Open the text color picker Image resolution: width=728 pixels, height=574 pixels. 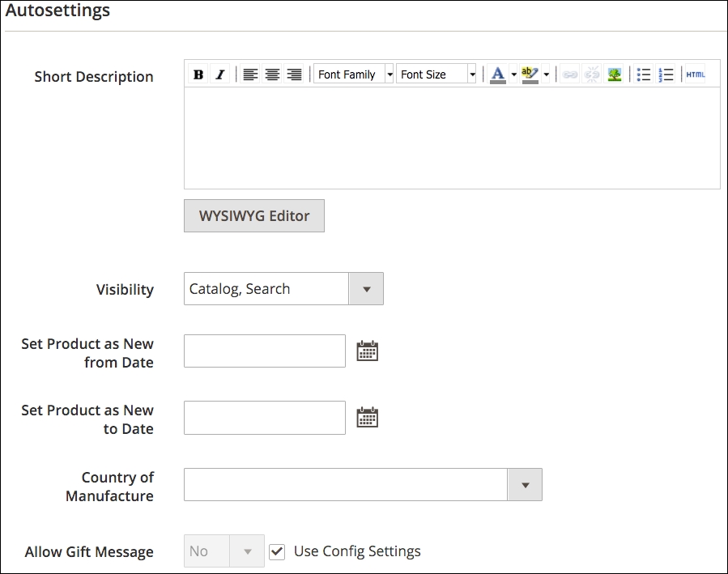click(x=497, y=74)
